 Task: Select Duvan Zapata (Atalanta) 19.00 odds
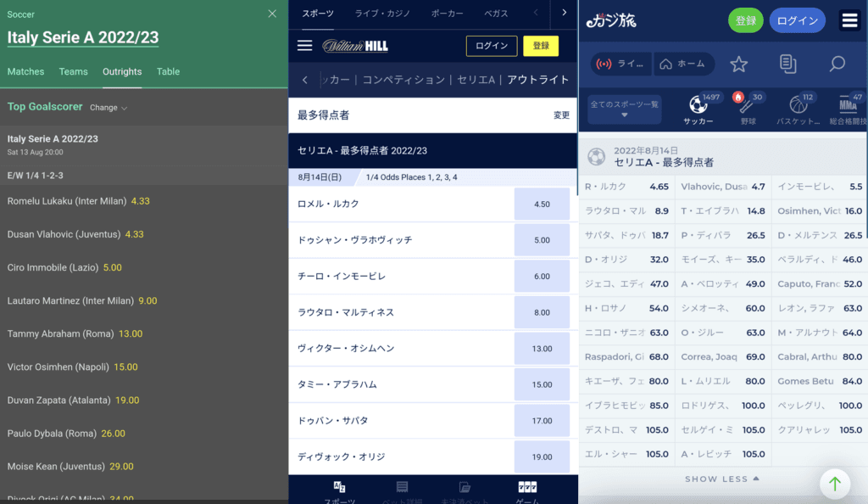(x=127, y=400)
